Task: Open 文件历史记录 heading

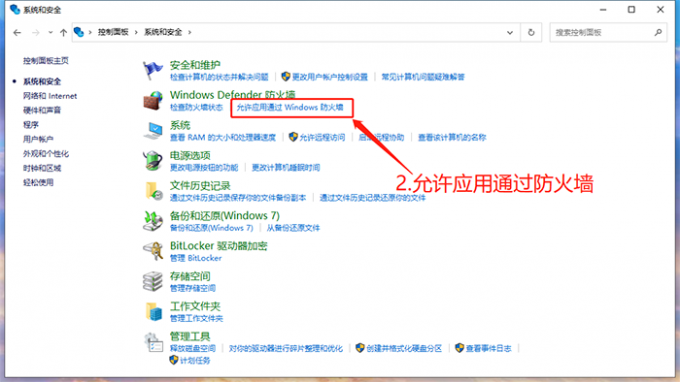Action: click(x=200, y=186)
